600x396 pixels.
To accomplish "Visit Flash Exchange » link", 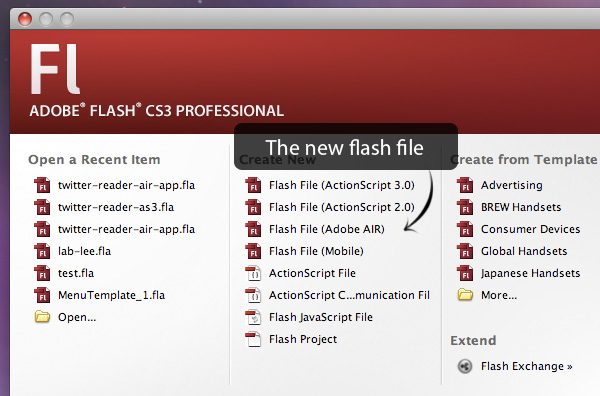I will (x=527, y=366).
